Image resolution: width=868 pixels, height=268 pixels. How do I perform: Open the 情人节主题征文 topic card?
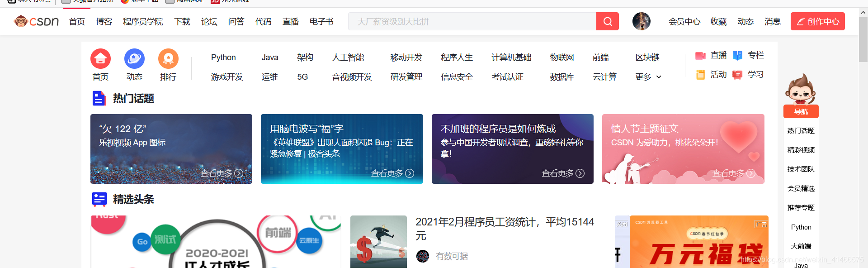(683, 149)
